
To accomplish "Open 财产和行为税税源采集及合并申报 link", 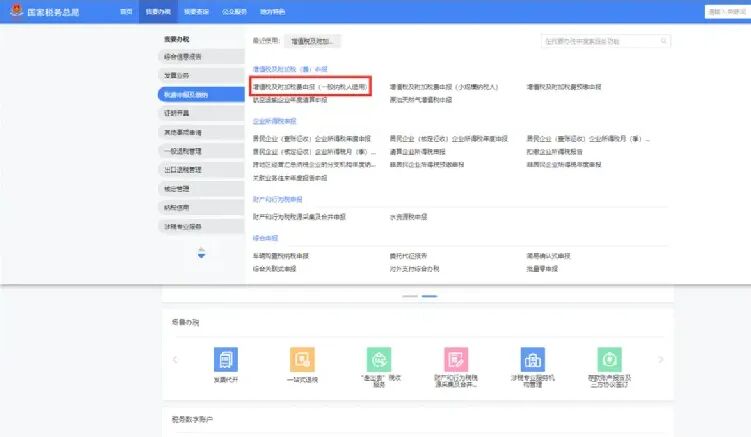I will click(299, 217).
